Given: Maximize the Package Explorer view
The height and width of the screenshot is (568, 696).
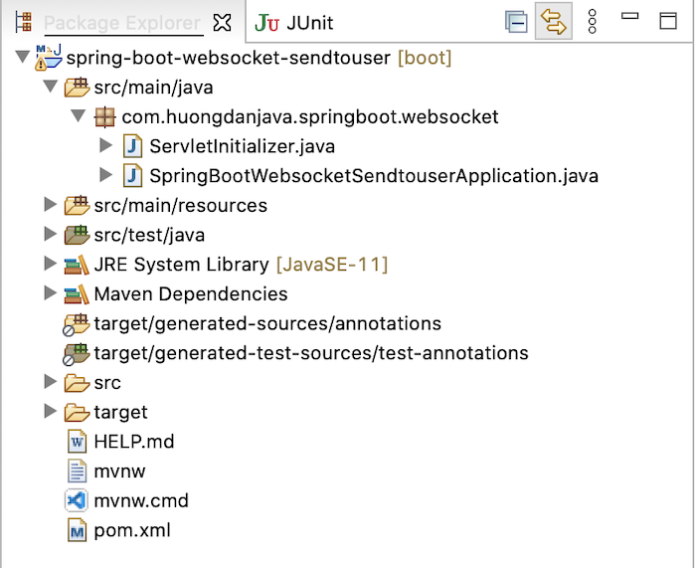Looking at the screenshot, I should point(667,21).
